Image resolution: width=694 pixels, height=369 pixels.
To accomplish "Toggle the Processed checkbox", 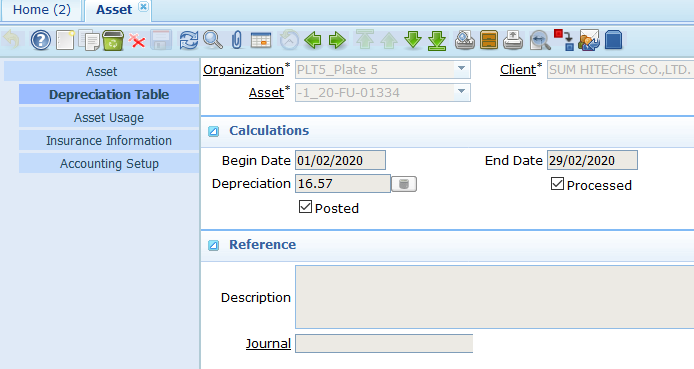I will point(557,184).
